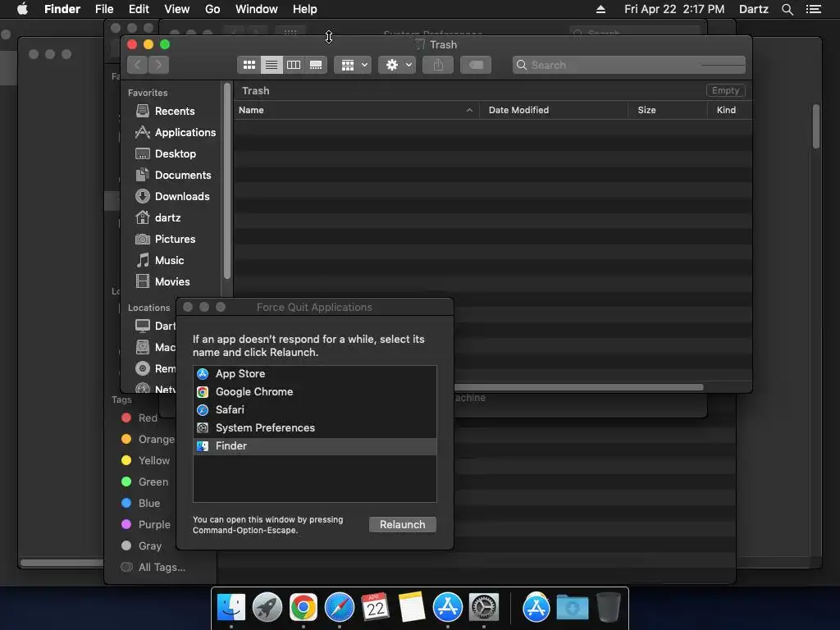
Task: Click the Relaunch button
Action: (x=402, y=524)
